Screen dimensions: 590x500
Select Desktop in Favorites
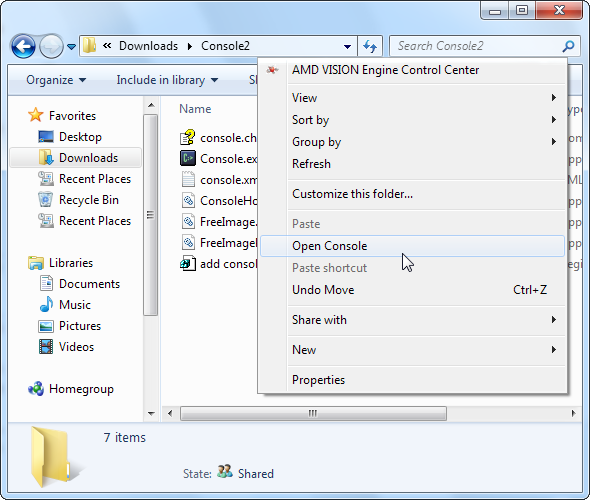click(80, 137)
